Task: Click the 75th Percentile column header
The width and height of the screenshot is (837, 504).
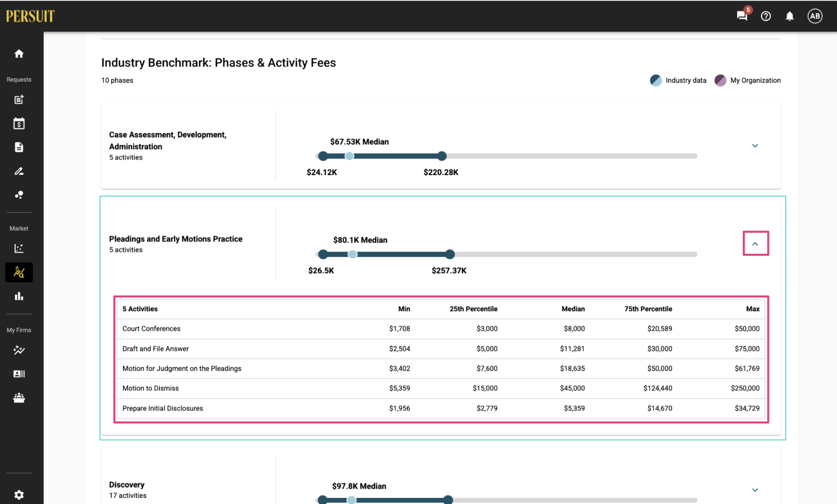Action: point(648,309)
